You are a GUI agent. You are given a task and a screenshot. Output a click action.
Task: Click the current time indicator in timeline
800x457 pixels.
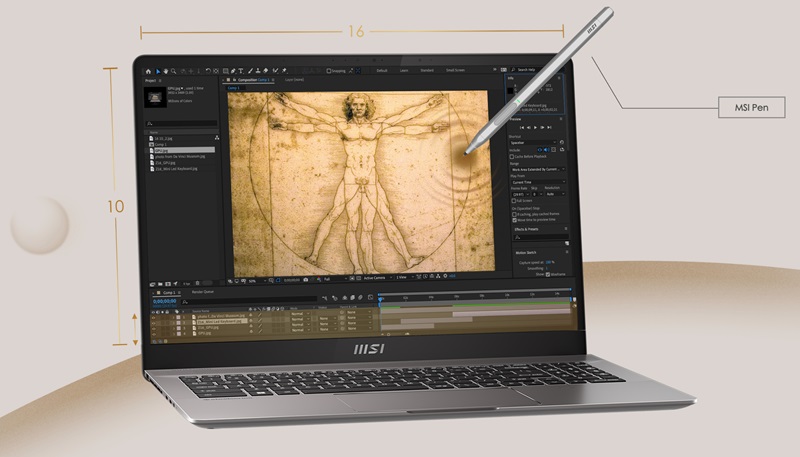[x=381, y=300]
